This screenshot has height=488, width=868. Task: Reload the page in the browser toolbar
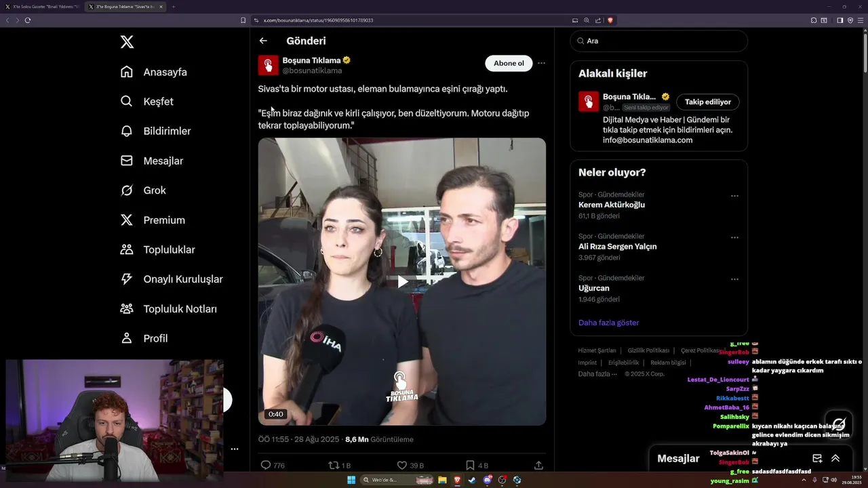[x=28, y=20]
